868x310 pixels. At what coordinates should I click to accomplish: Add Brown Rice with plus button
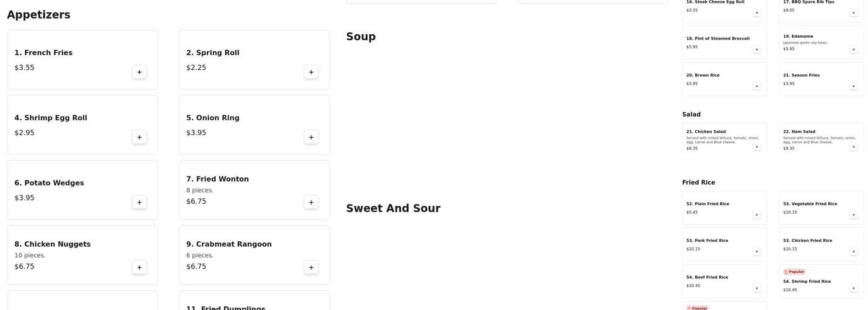tap(756, 86)
